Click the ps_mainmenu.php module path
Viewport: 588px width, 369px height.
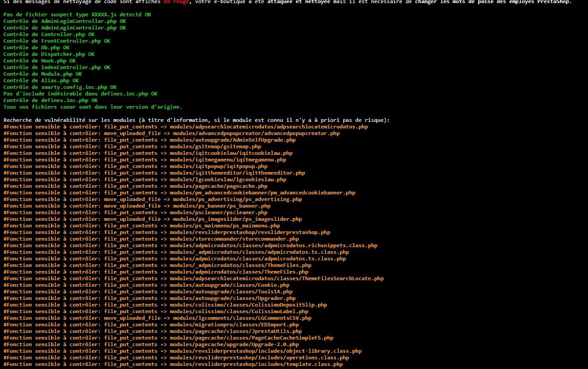click(x=225, y=226)
